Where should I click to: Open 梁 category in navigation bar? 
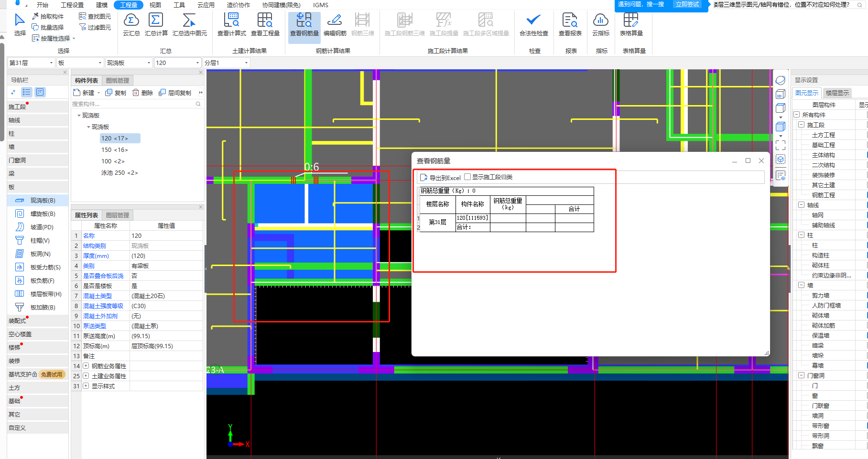[38, 174]
